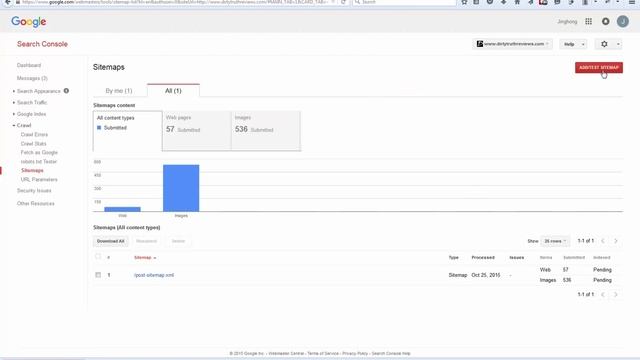Change Show rows-per-page dropdown
Screen dimensions: 640x360
(x=555, y=241)
